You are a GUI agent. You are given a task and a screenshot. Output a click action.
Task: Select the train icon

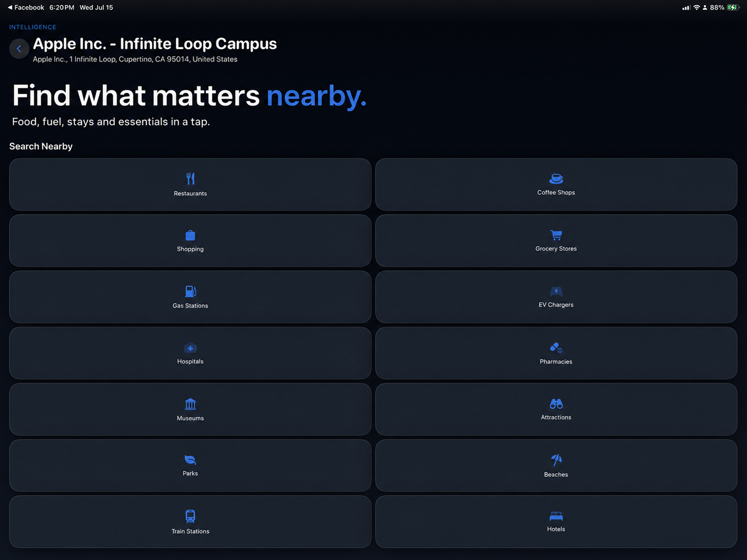pos(191,516)
